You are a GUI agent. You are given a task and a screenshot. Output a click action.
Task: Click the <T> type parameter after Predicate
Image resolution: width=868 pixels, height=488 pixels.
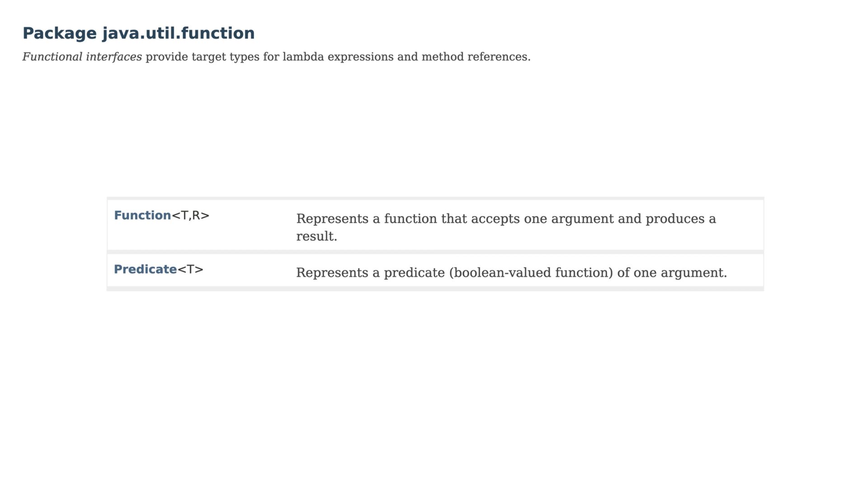pyautogui.click(x=190, y=269)
